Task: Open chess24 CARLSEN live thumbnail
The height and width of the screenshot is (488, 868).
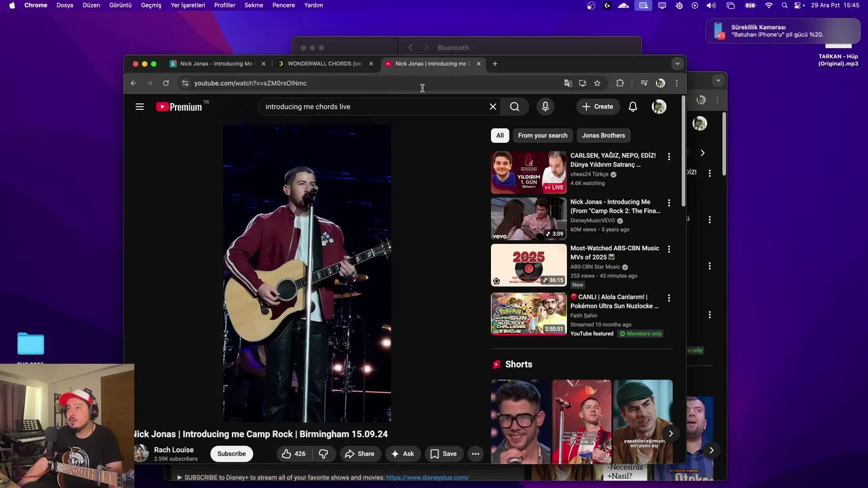Action: tap(528, 172)
